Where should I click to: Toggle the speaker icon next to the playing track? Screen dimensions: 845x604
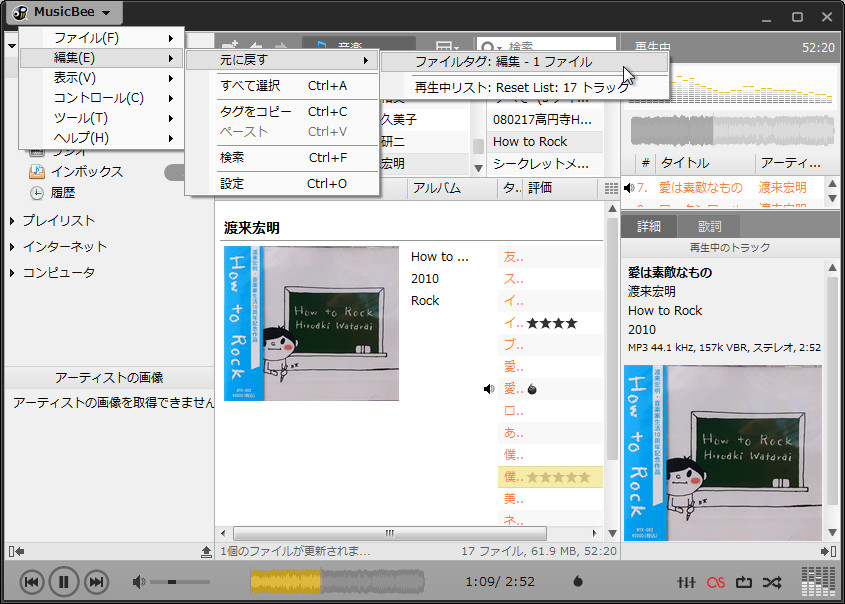click(x=489, y=388)
